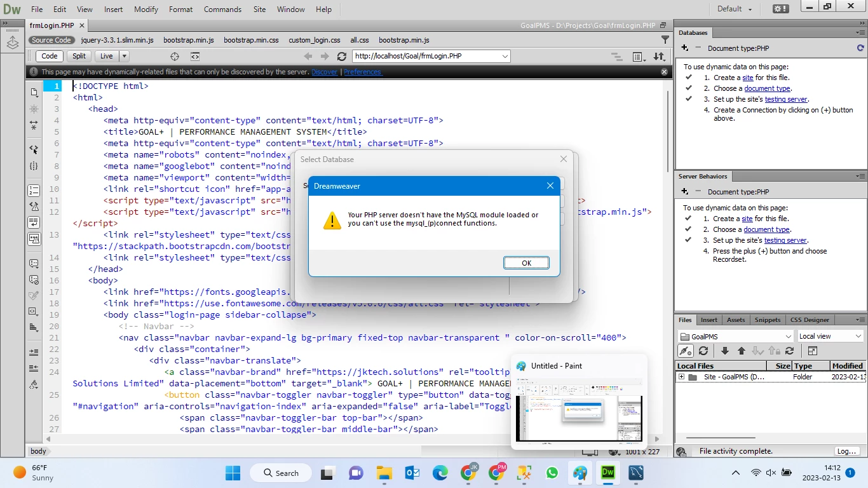Open the Modify menu
This screenshot has height=488, width=868.
(x=146, y=10)
